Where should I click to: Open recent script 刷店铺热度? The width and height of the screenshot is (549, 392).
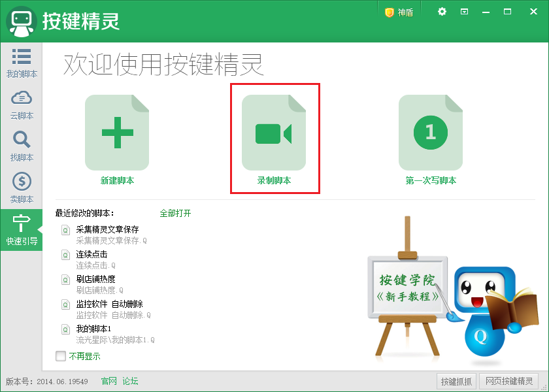tap(96, 280)
